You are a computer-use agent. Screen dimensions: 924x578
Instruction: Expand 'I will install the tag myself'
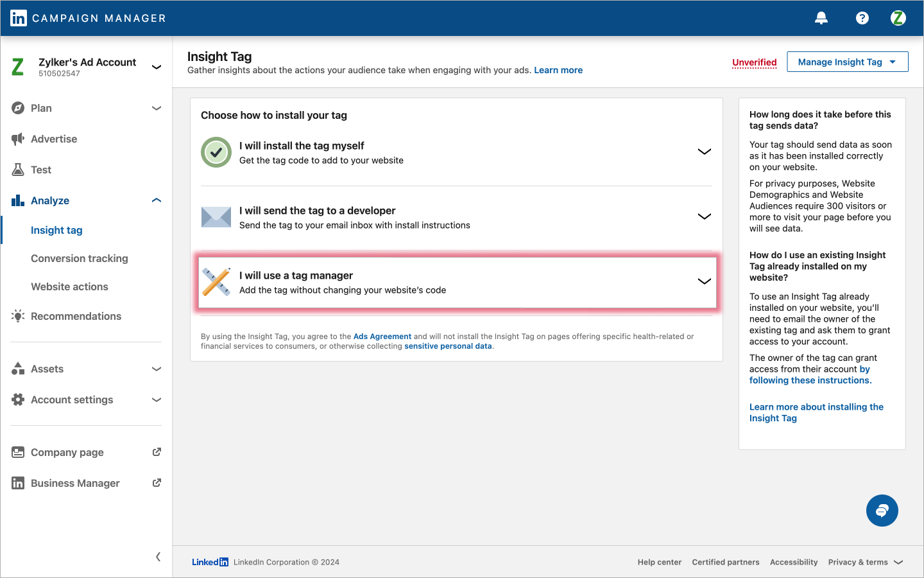705,152
